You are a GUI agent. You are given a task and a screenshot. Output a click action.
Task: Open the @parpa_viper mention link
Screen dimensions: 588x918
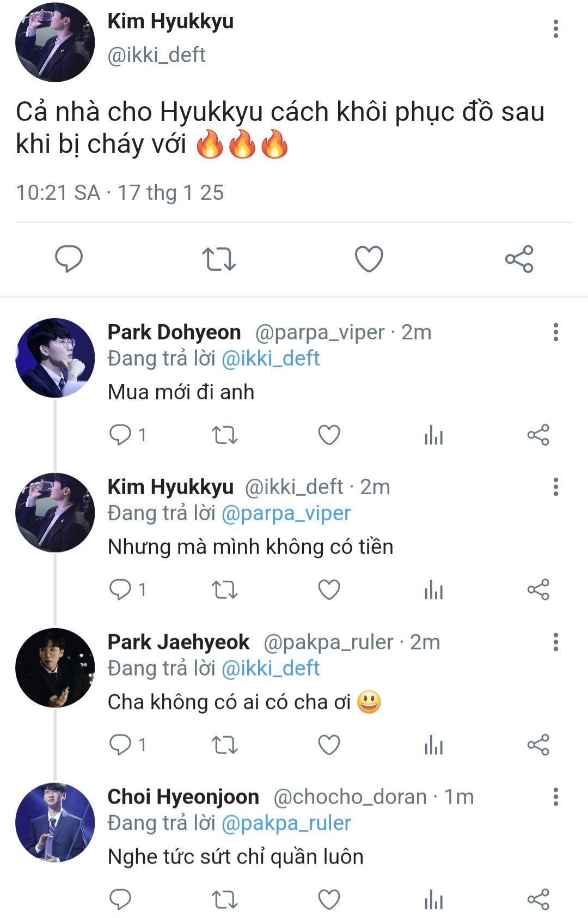tap(286, 513)
